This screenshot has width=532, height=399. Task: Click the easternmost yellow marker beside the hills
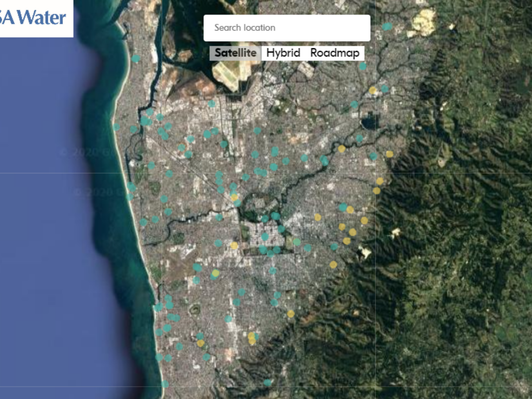coord(389,154)
